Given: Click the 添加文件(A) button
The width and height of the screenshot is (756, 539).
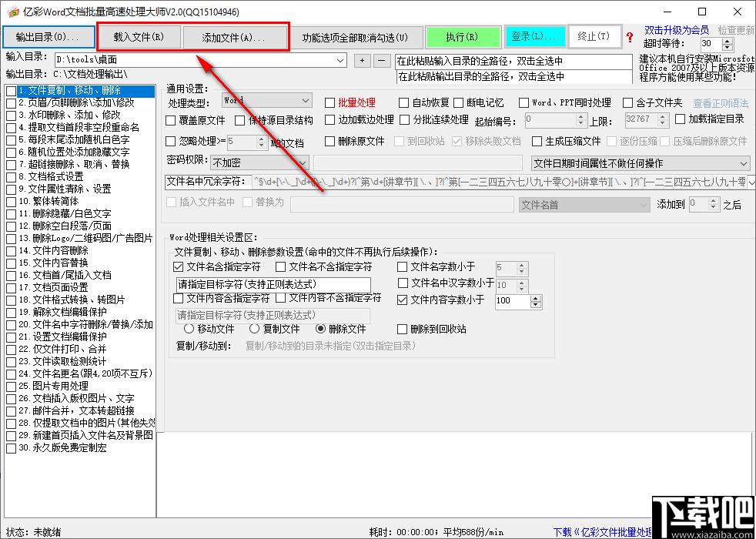Looking at the screenshot, I should (x=233, y=37).
